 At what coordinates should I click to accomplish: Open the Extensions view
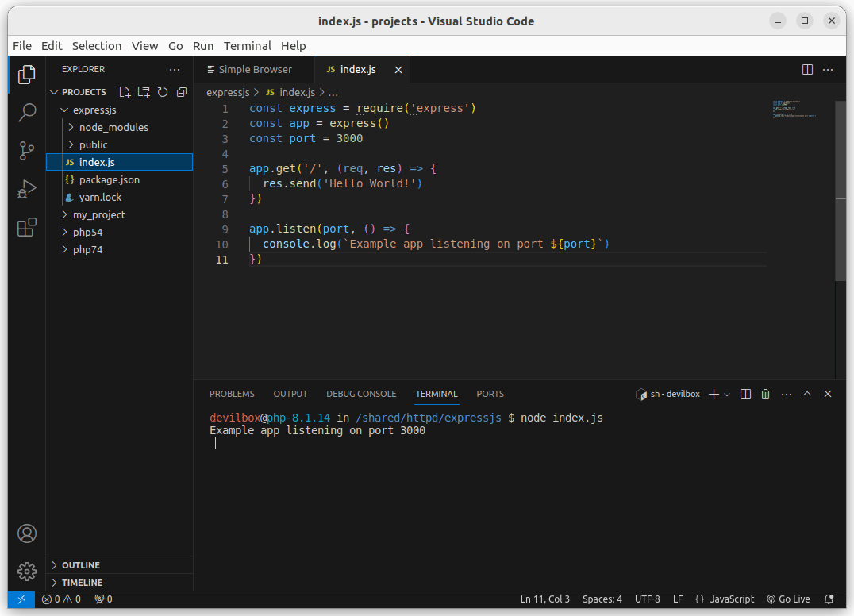pyautogui.click(x=27, y=228)
